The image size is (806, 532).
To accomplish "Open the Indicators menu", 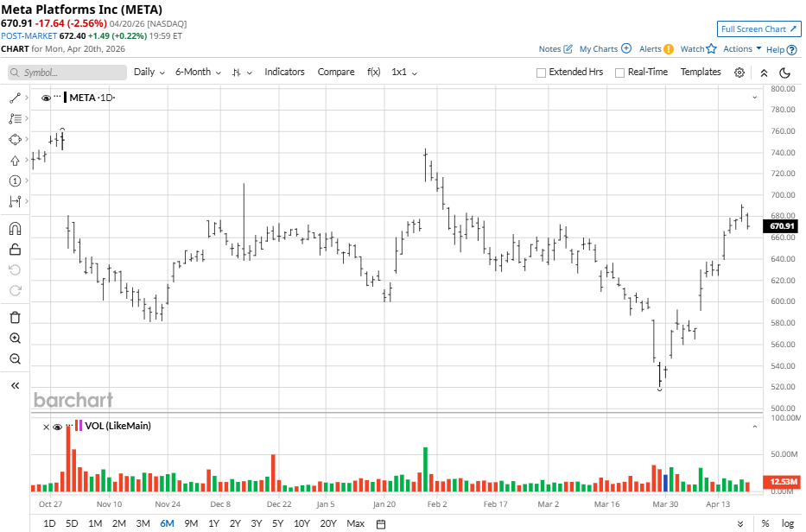I will (x=284, y=72).
